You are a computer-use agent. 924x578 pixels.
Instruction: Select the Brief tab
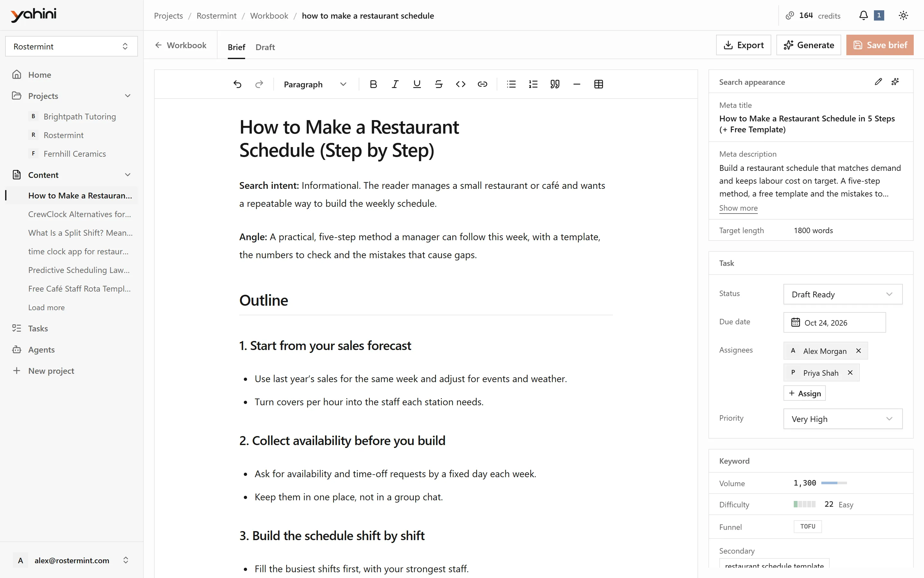(x=236, y=47)
